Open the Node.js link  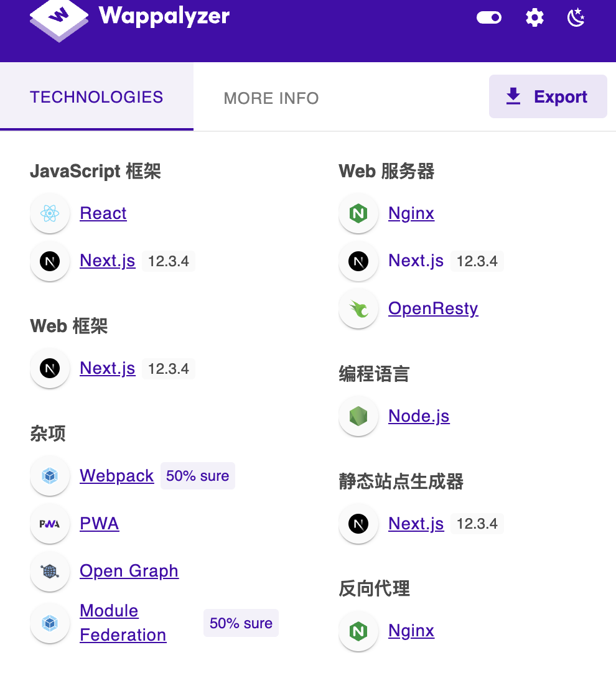click(419, 416)
